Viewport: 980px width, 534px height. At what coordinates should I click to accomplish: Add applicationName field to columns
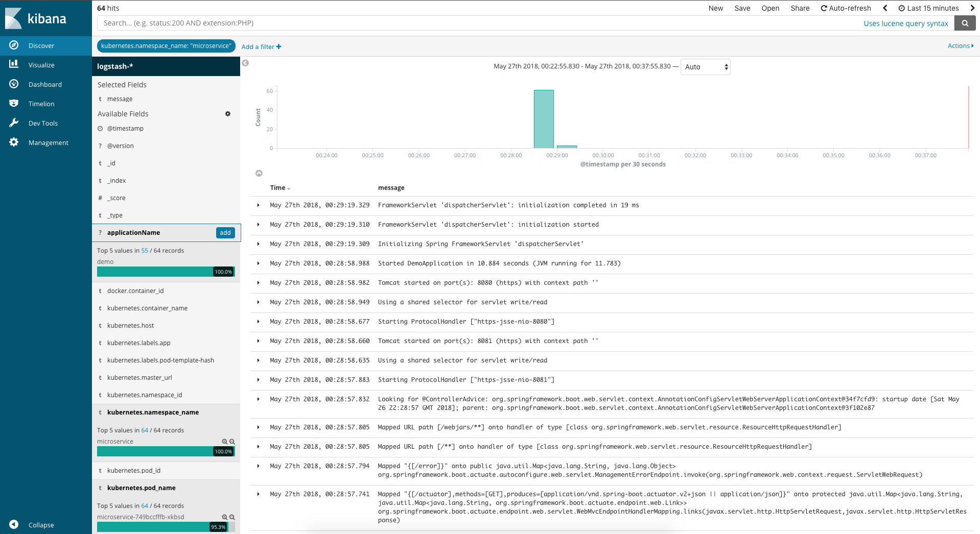pyautogui.click(x=225, y=233)
